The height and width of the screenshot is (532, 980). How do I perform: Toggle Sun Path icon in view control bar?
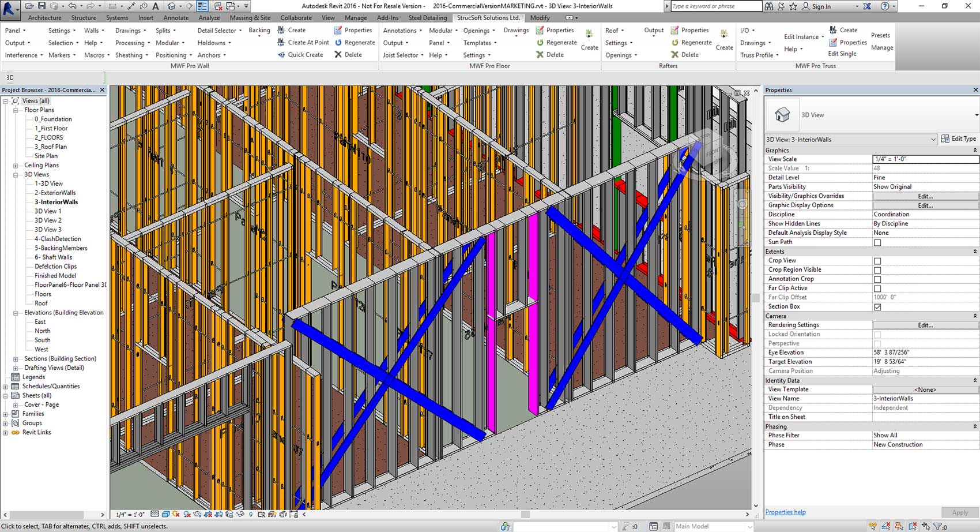point(176,514)
